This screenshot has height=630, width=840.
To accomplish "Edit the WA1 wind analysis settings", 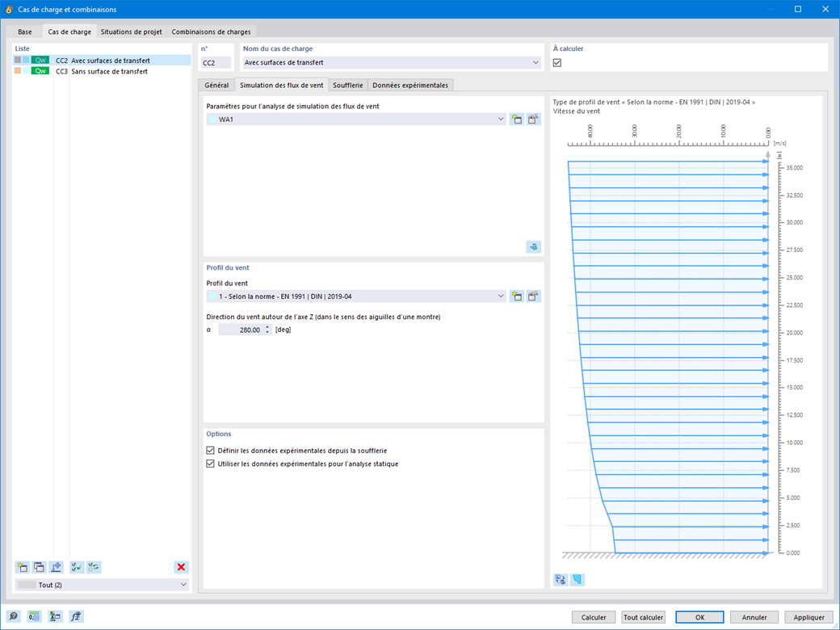I will pos(533,119).
